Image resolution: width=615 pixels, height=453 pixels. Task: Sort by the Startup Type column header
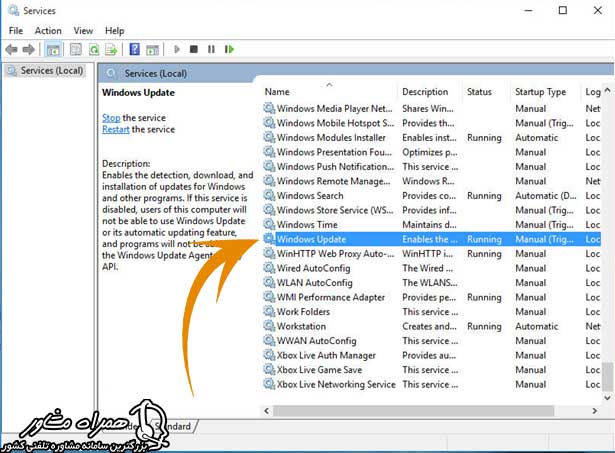pyautogui.click(x=540, y=92)
